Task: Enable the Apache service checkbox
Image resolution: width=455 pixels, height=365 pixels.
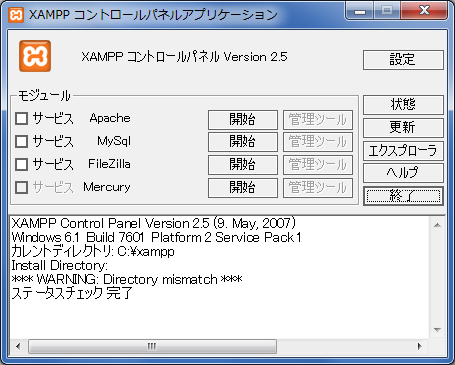Action: (22, 118)
